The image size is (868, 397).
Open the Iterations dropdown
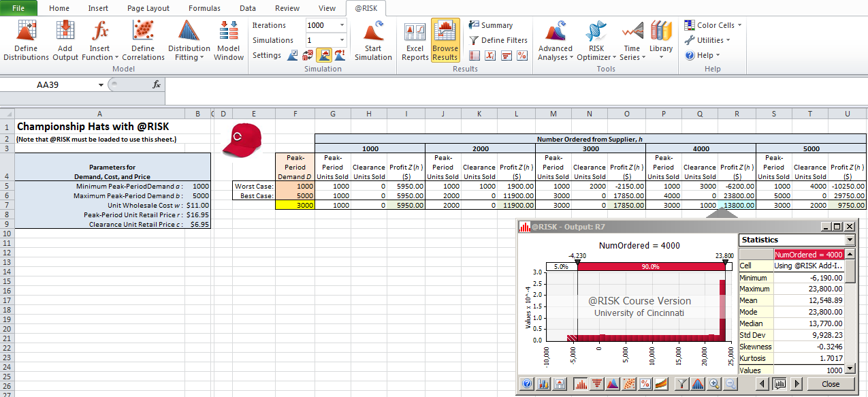click(x=342, y=25)
